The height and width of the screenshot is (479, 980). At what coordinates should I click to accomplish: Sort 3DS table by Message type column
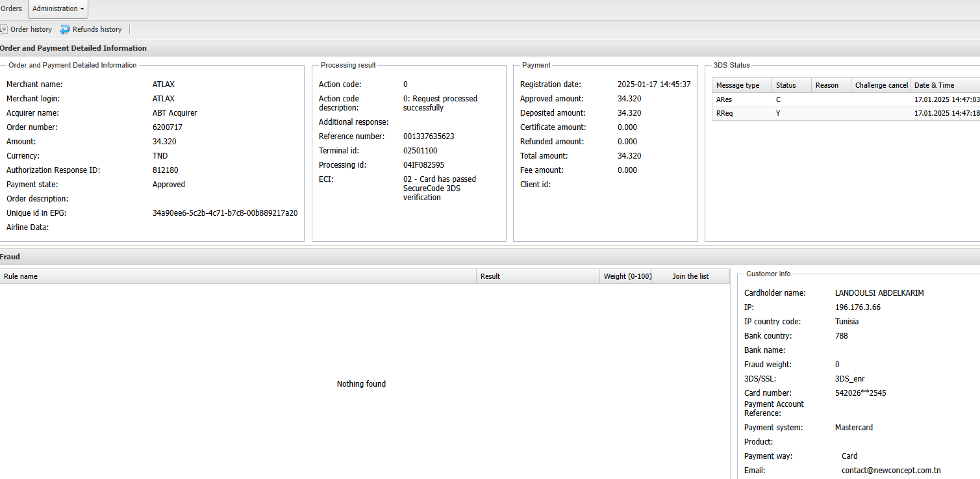tap(738, 85)
